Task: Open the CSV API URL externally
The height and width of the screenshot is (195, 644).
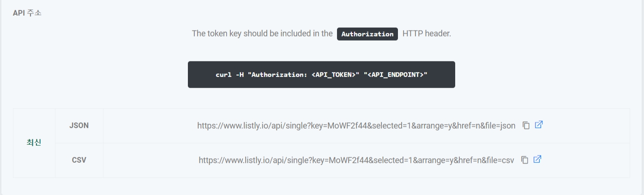Action: 537,160
